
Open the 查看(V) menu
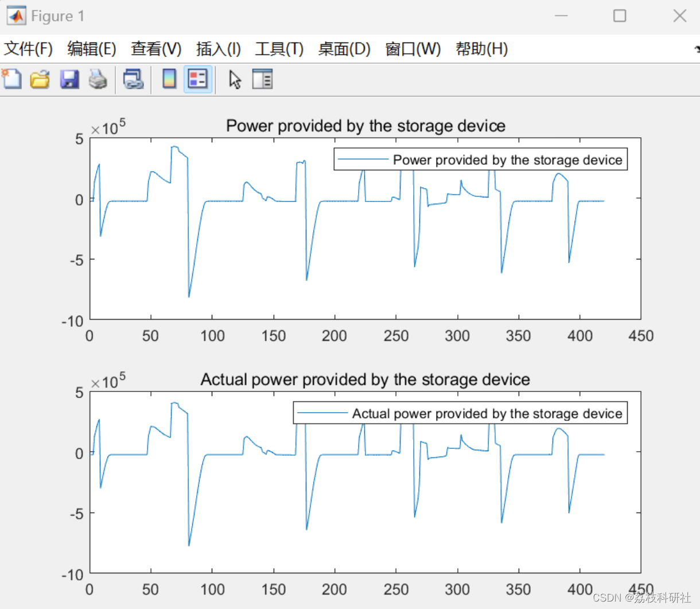[x=156, y=49]
